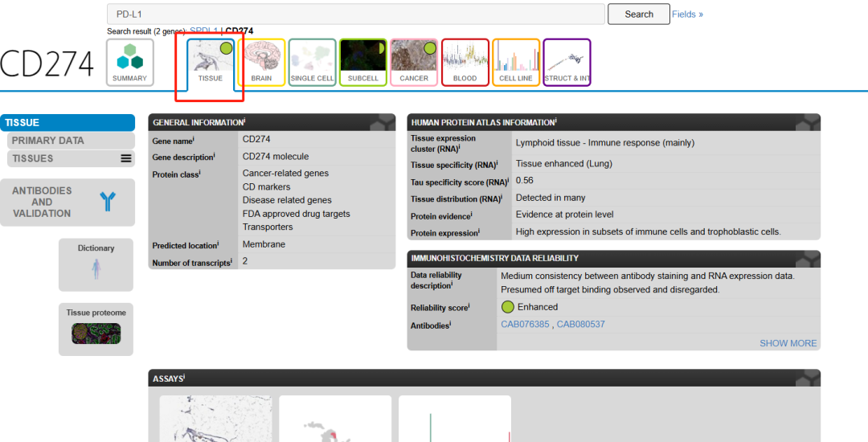The image size is (868, 442).
Task: Select Primary Data in sidebar
Action: click(47, 141)
